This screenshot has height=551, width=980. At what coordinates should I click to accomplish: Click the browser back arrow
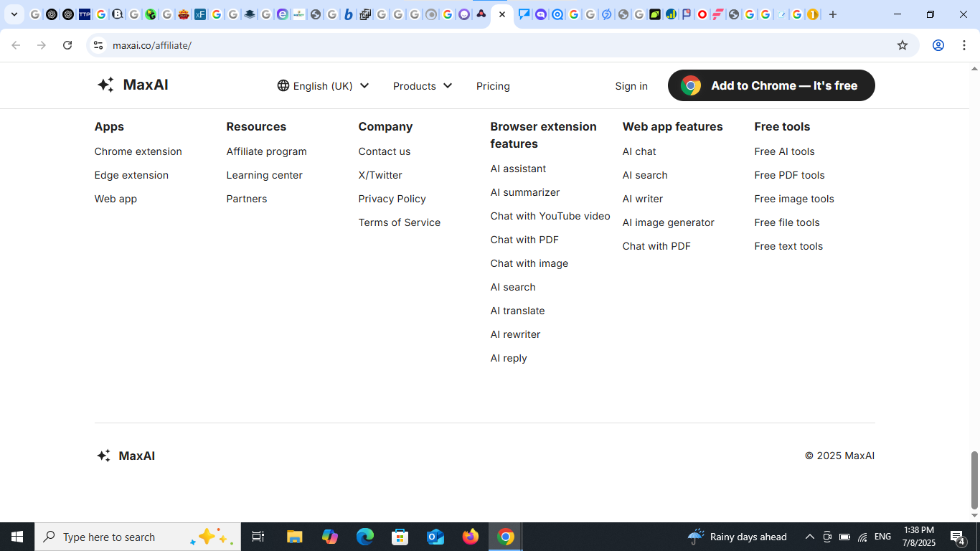click(16, 45)
